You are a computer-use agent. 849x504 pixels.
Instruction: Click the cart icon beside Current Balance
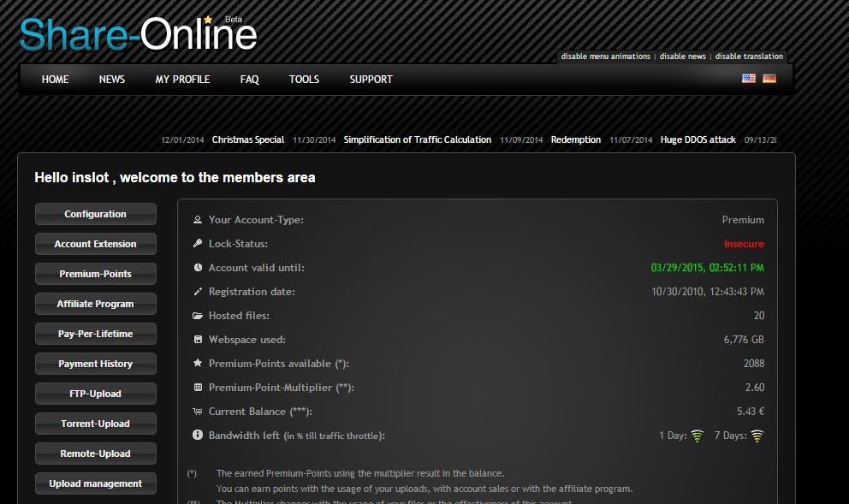[198, 412]
